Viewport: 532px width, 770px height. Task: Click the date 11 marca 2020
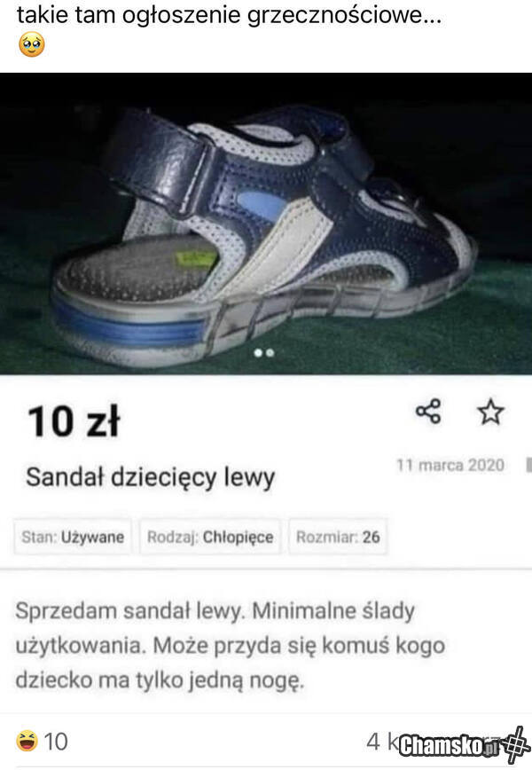[450, 465]
